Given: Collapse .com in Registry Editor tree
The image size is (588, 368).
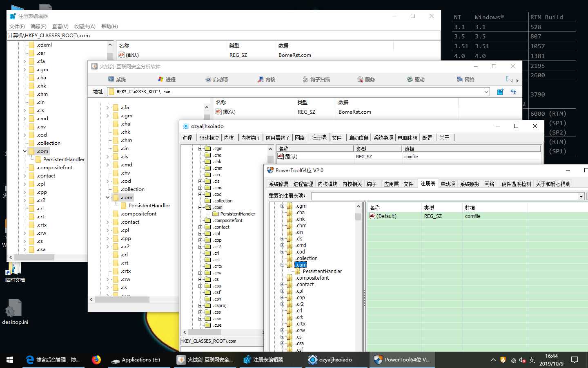Looking at the screenshot, I should click(x=24, y=151).
